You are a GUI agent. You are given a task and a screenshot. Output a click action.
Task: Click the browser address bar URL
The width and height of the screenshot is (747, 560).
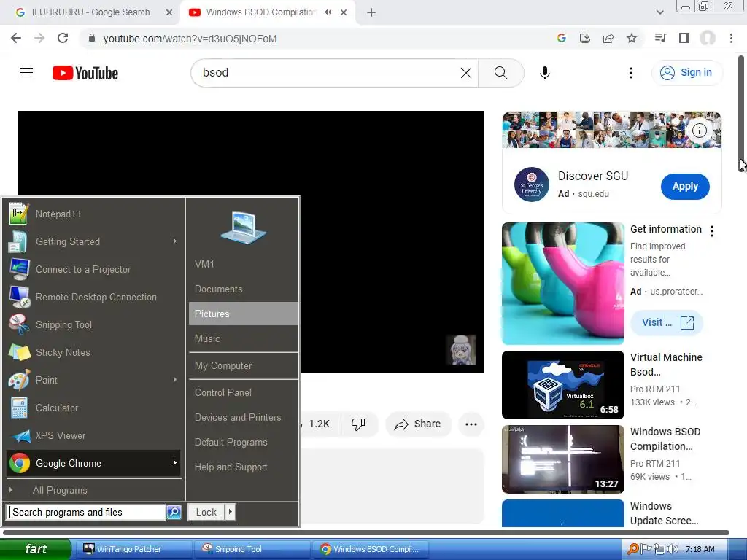(190, 39)
